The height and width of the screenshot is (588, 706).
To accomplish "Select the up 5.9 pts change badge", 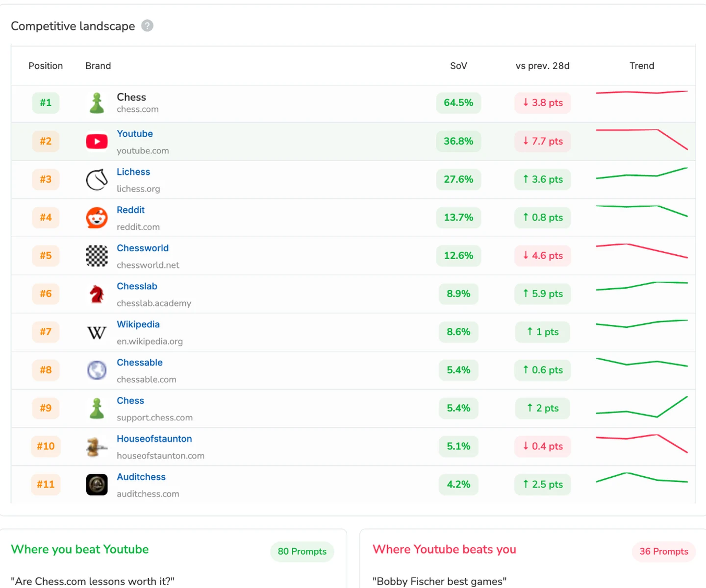I will click(543, 294).
